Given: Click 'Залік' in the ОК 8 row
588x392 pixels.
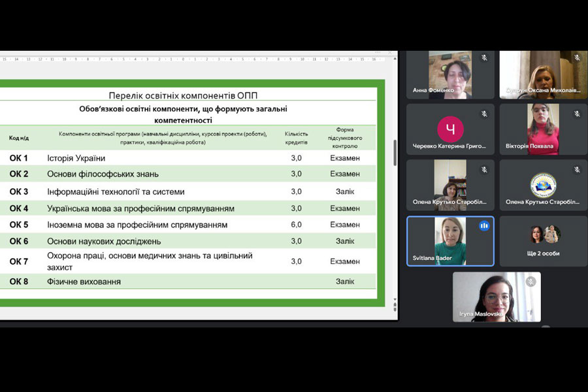Looking at the screenshot, I should tap(344, 282).
